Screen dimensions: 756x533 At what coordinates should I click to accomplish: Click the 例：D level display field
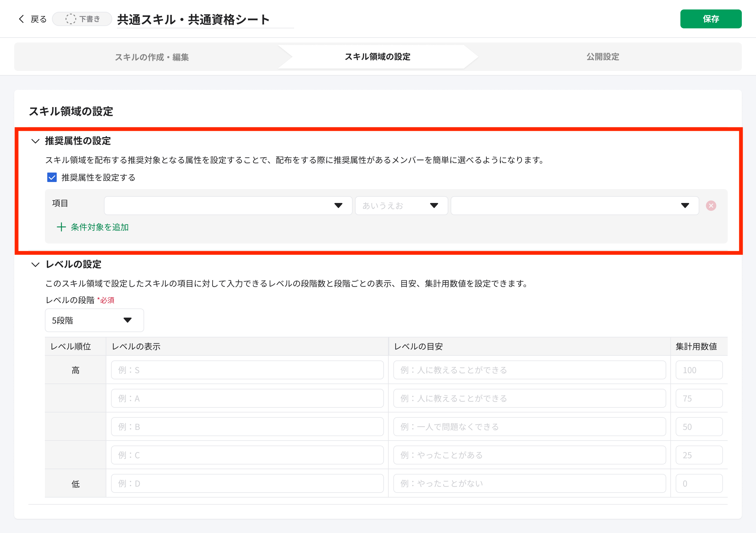click(x=247, y=483)
